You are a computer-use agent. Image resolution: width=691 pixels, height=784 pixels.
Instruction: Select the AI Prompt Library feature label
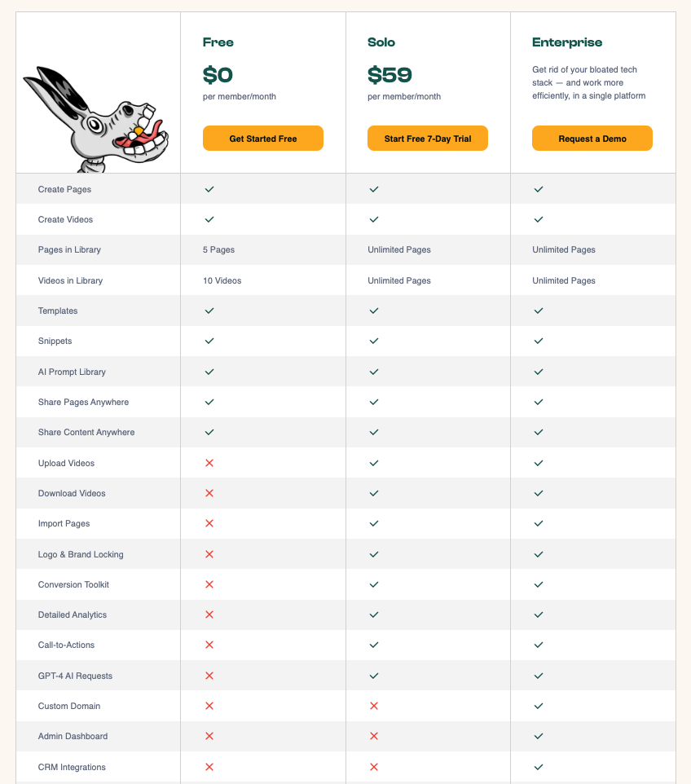coord(72,372)
